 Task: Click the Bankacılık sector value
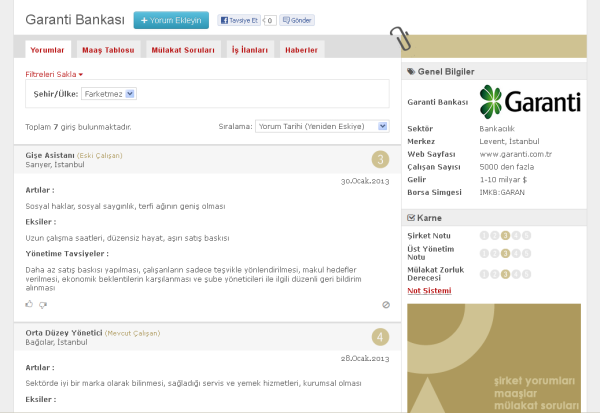(x=497, y=129)
